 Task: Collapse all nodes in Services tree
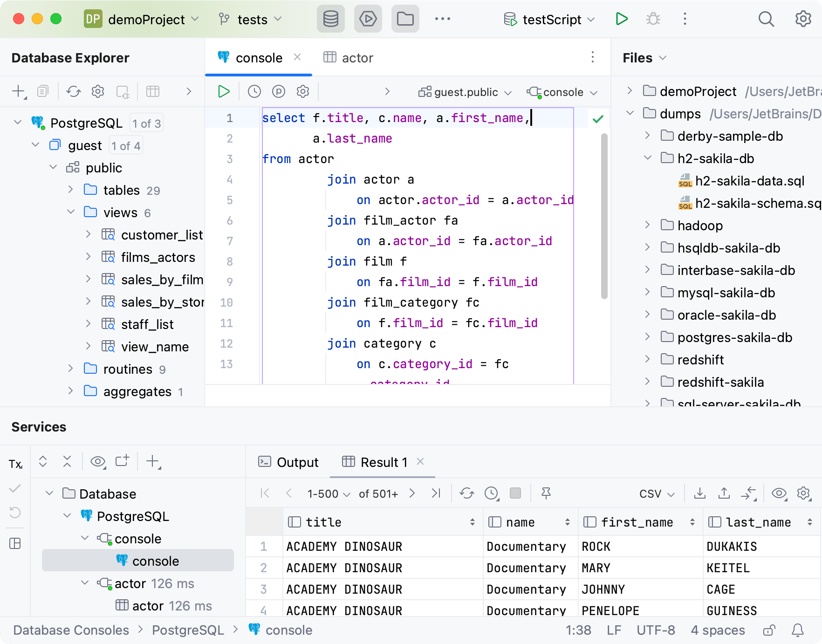67,461
